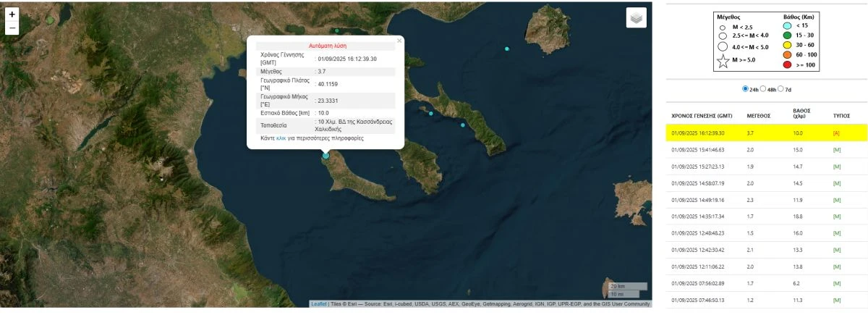Select the 24h time range option
868x315 pixels.
coord(746,89)
